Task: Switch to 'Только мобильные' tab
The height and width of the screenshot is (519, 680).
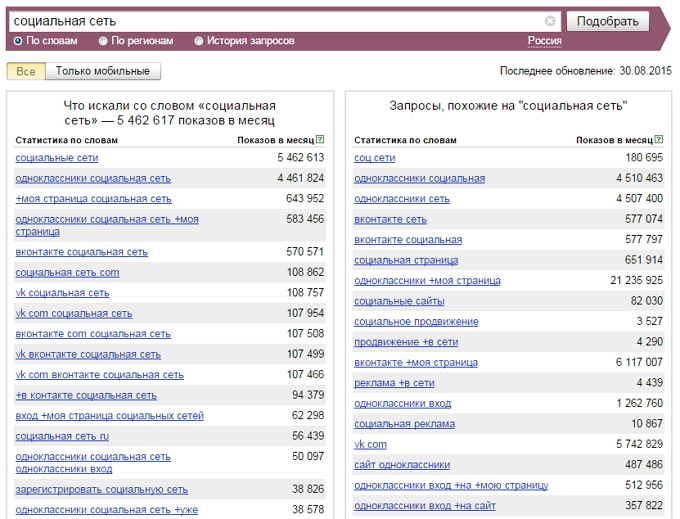Action: click(x=103, y=71)
